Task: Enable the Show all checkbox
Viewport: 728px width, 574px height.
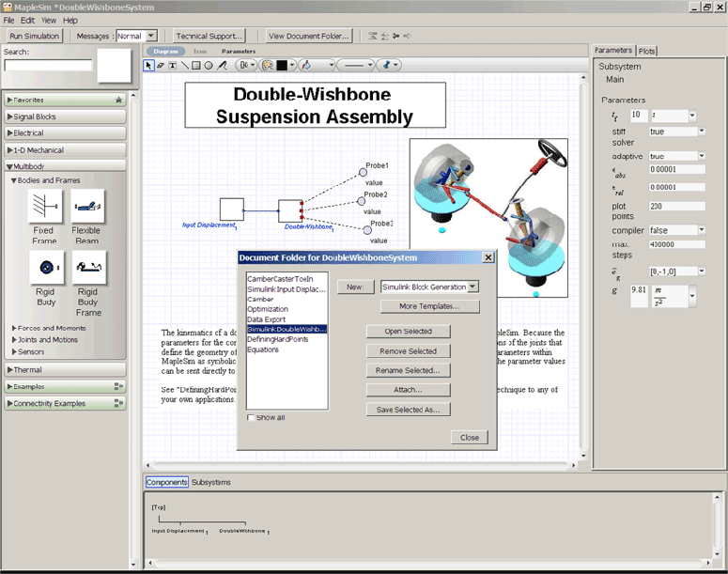Action: point(250,417)
